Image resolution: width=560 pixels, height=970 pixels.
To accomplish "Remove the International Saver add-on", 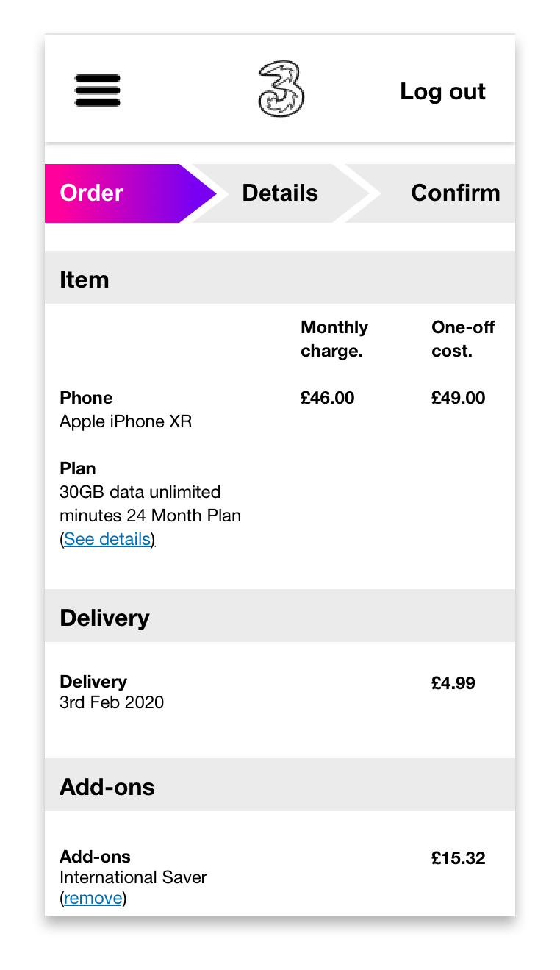I will [93, 898].
